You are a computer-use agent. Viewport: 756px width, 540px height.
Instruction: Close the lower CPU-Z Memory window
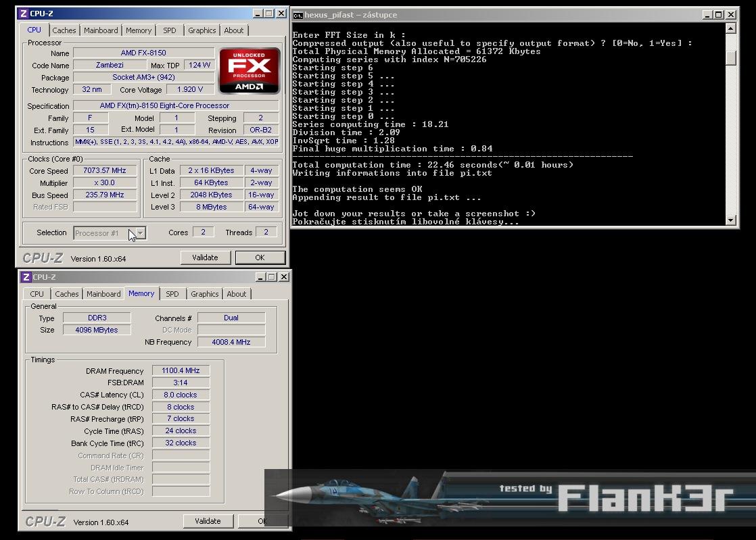(x=284, y=277)
